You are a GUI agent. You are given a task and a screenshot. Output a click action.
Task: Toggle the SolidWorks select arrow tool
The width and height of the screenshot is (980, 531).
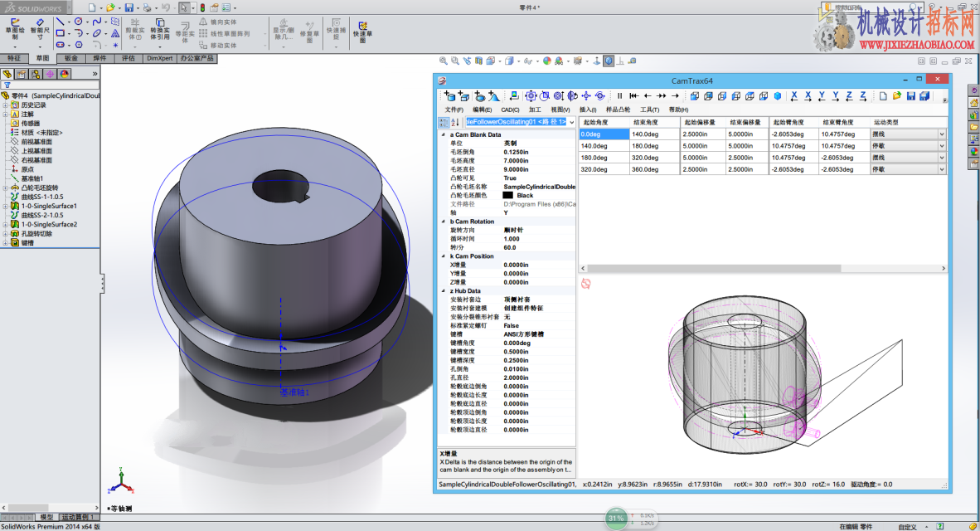point(184,7)
